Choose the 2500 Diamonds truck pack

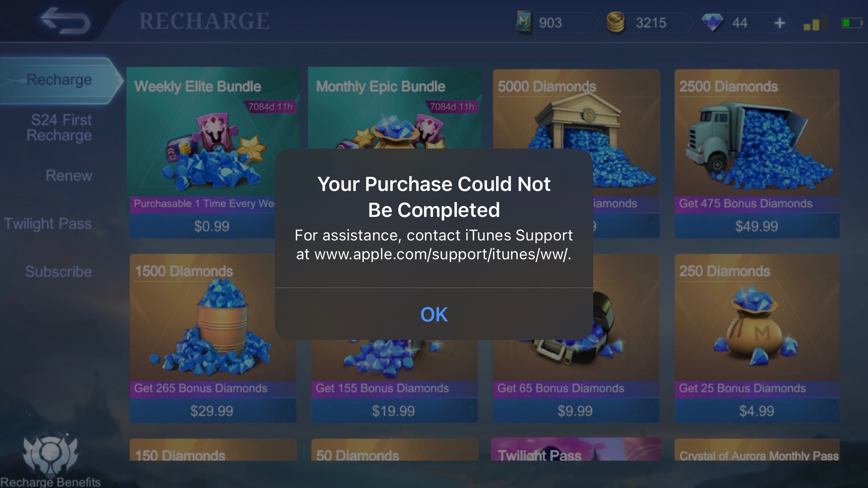(x=757, y=153)
